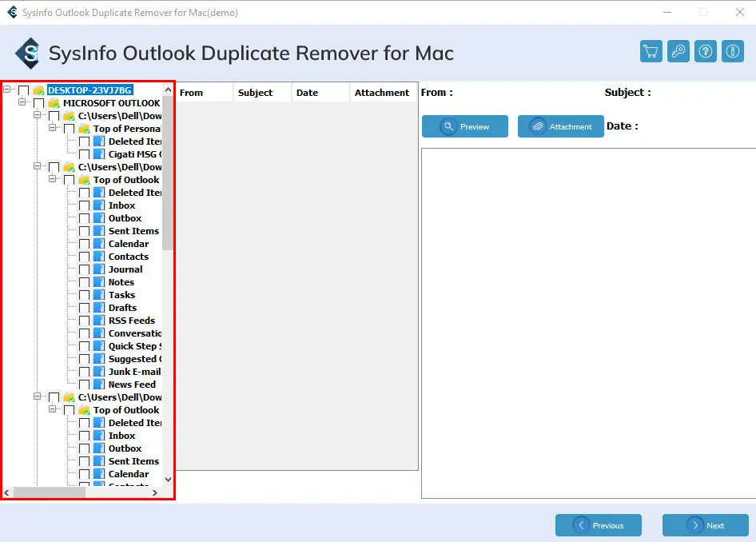The height and width of the screenshot is (542, 756).
Task: Click the Subject column header
Action: [262, 93]
